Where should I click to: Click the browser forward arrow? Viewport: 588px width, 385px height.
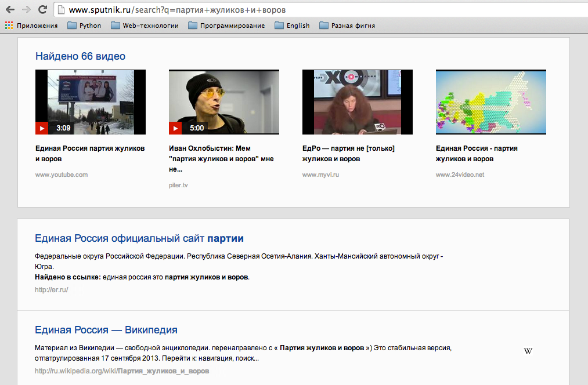[x=26, y=10]
